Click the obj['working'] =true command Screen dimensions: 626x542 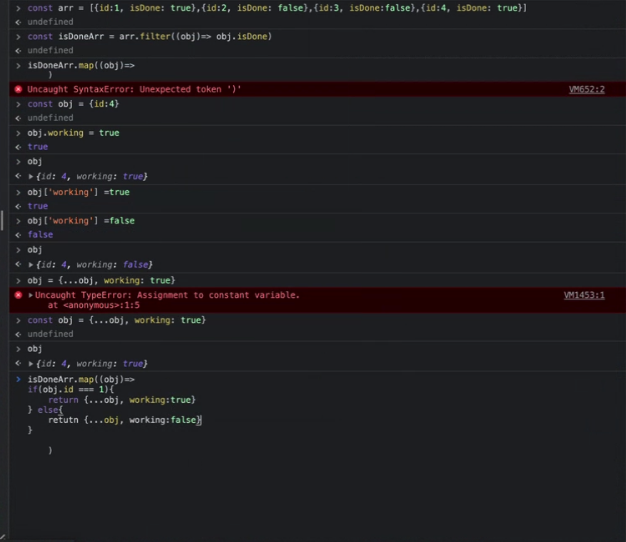point(78,192)
